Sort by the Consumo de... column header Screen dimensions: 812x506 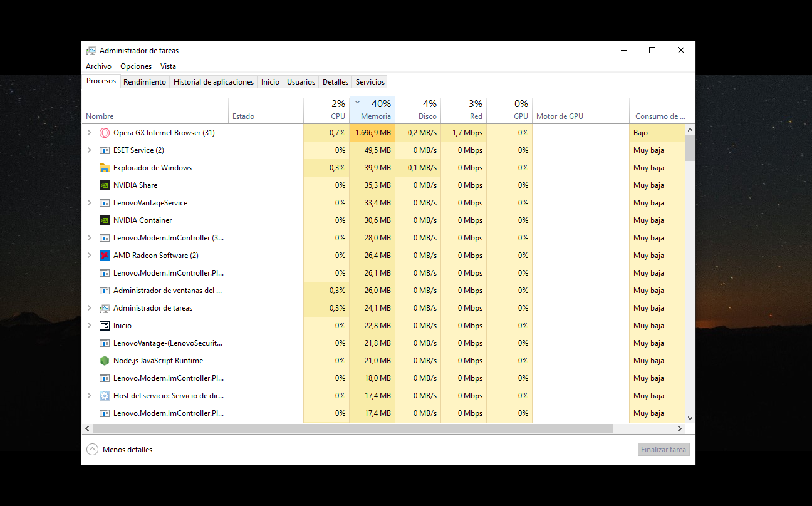tap(660, 110)
